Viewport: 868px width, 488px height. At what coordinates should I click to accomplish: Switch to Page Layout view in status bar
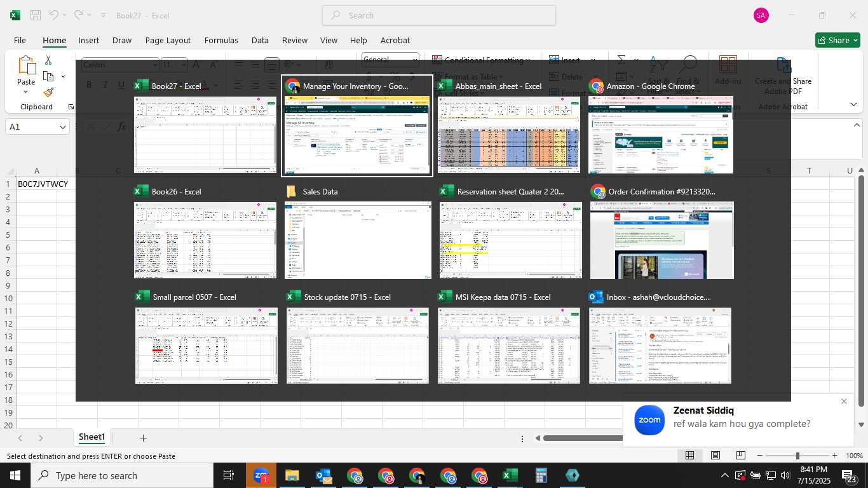715,456
